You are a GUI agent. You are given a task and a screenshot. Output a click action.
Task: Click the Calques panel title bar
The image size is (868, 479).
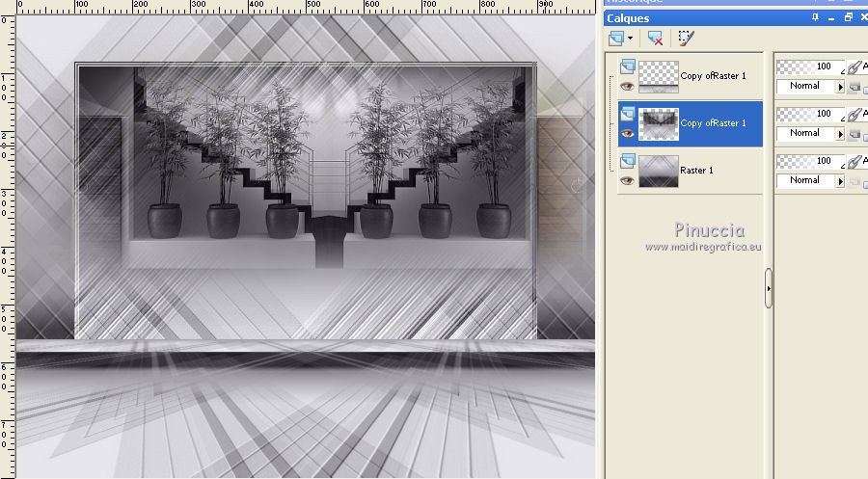[736, 17]
